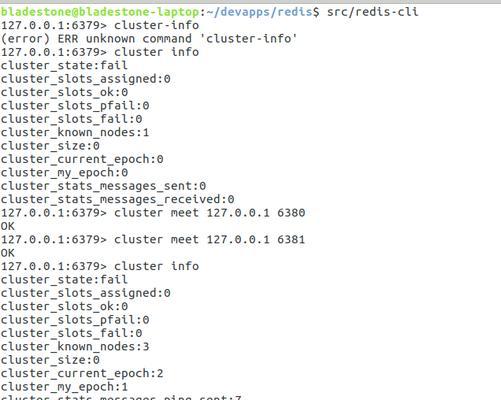Viewport: 501px width, 400px height.
Task: Click the cluster_stats_messages_sent:0 line
Action: (x=103, y=186)
